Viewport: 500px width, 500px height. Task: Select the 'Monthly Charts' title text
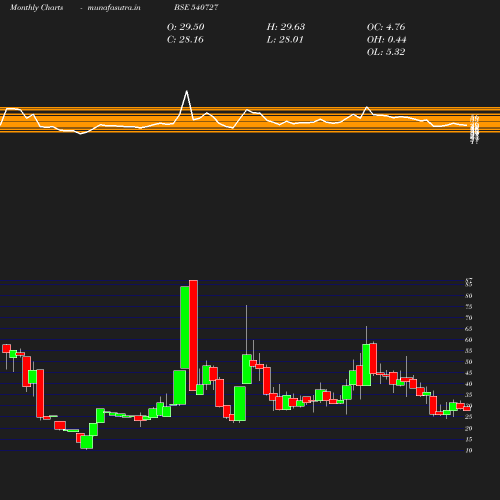click(36, 7)
